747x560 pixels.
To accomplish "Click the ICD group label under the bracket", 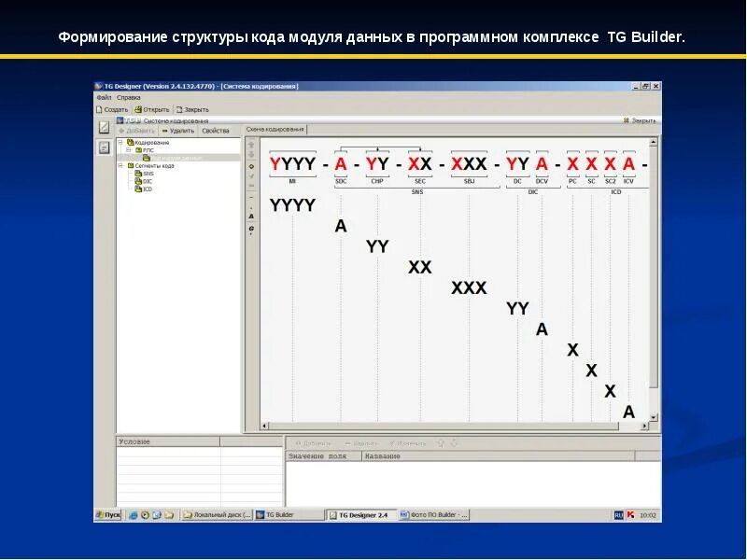I will click(616, 192).
